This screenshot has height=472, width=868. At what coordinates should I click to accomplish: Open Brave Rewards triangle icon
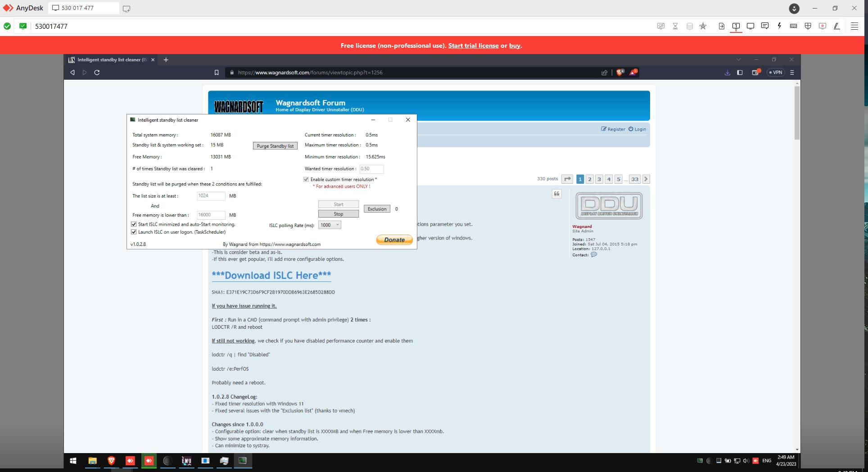click(633, 72)
